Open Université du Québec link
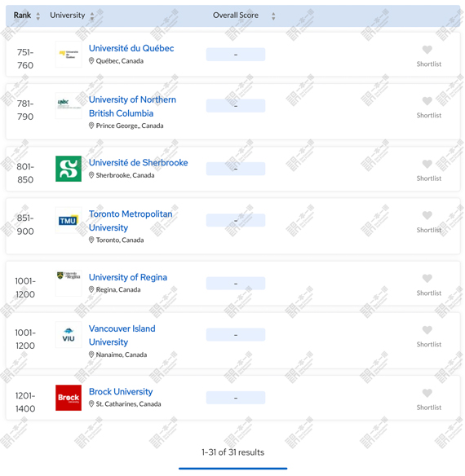Screen dimensions: 465x476 click(x=131, y=48)
